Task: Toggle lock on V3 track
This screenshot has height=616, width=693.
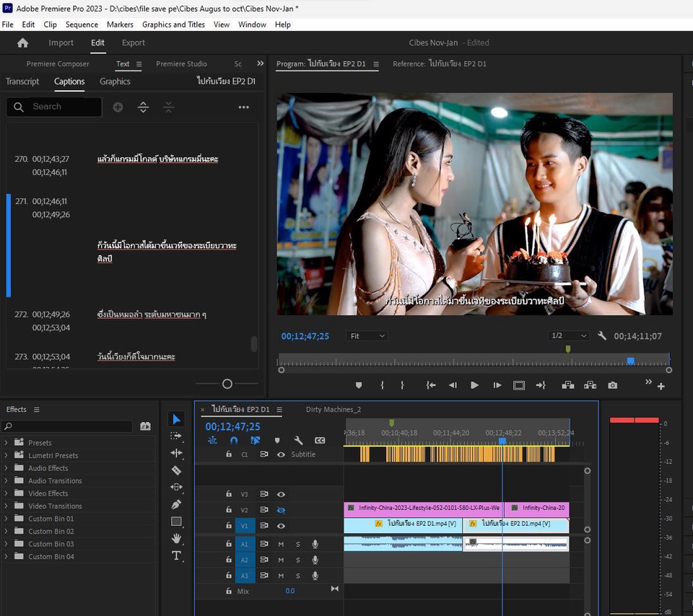Action: click(228, 494)
